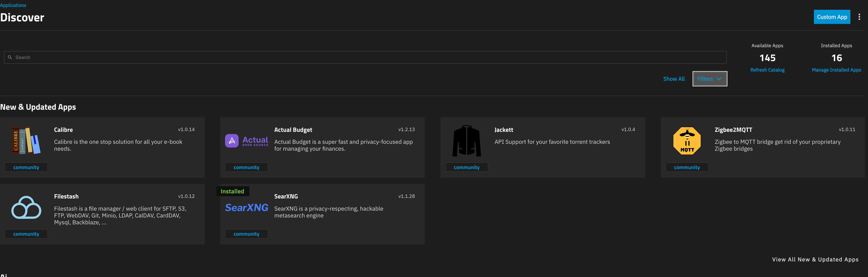Click Actual Budget finances description

click(x=343, y=145)
